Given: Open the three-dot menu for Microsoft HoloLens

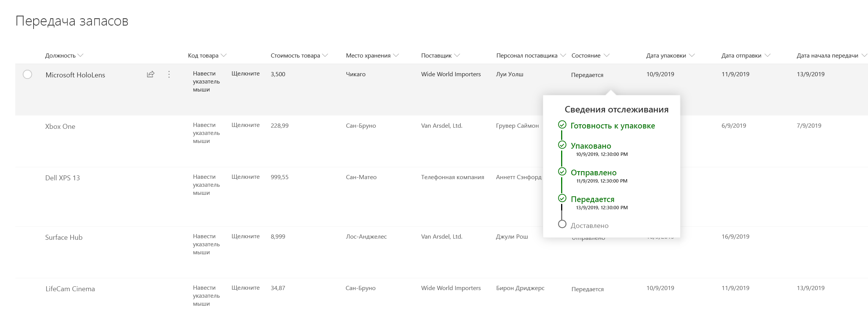Looking at the screenshot, I should click(169, 74).
